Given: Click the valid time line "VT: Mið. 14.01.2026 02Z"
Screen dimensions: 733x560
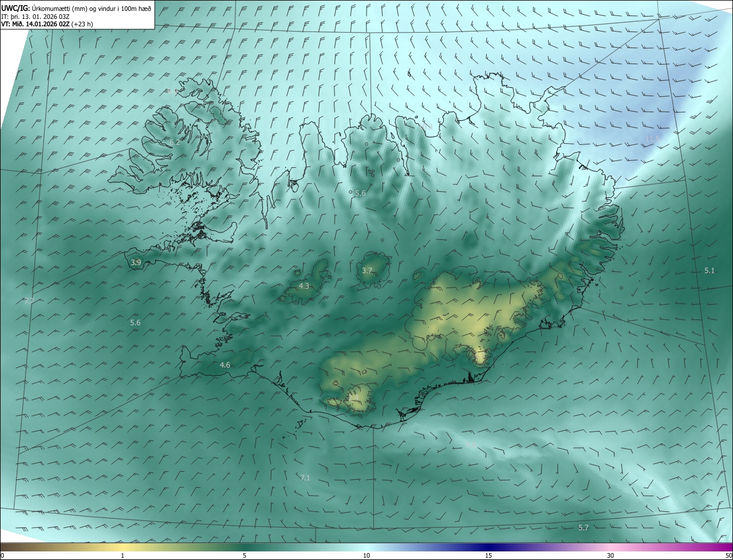Looking at the screenshot, I should pos(36,24).
